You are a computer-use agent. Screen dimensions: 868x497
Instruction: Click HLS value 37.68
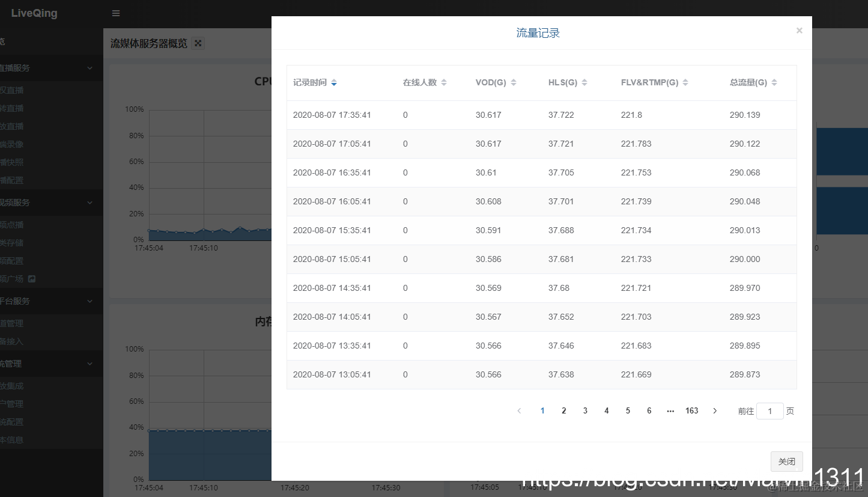click(559, 288)
